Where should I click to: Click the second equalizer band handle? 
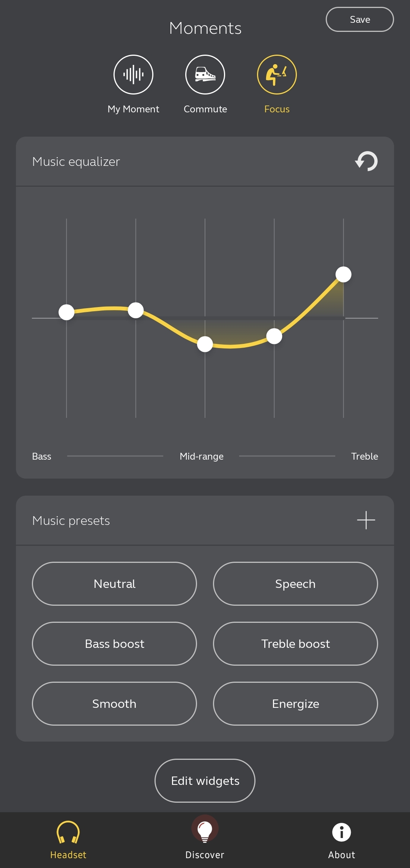pos(136,310)
